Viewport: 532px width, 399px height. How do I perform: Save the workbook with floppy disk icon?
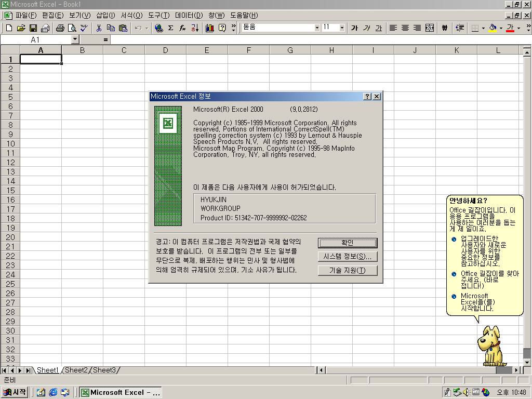click(x=33, y=28)
